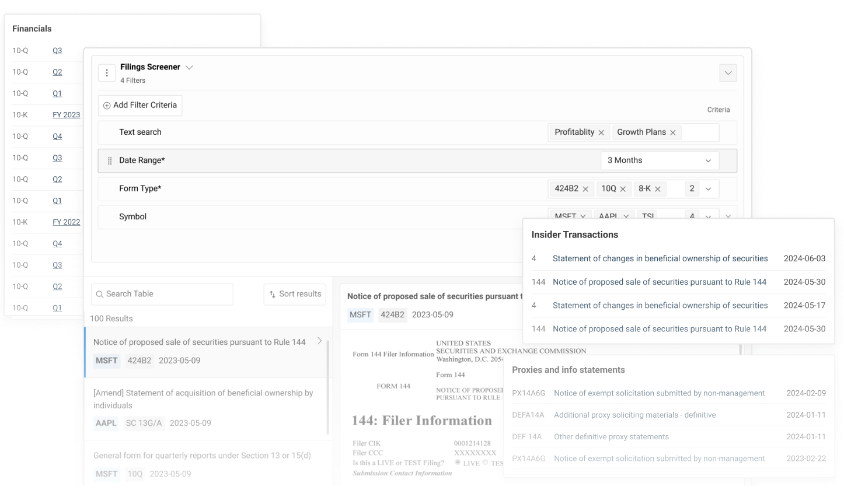
Task: Select the TEST radio in Form 144 viewer
Action: [485, 462]
